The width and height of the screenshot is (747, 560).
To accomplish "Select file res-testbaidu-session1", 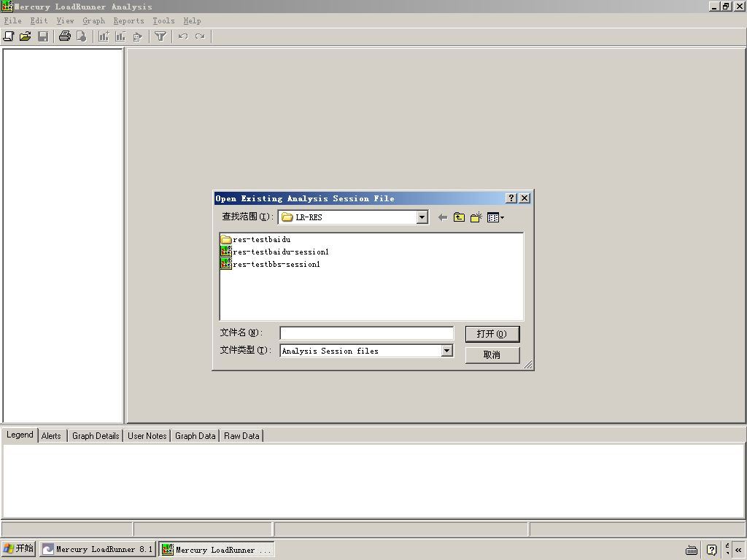I will pos(275,252).
